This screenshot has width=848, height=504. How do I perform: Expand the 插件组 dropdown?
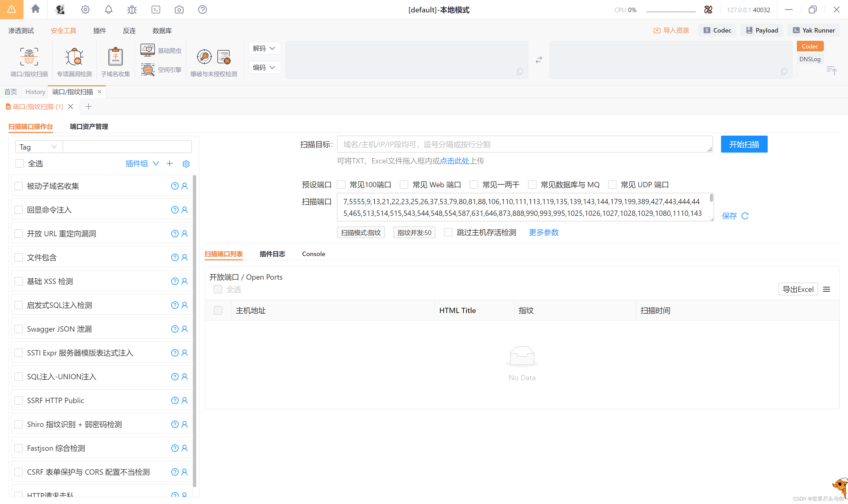tap(142, 163)
